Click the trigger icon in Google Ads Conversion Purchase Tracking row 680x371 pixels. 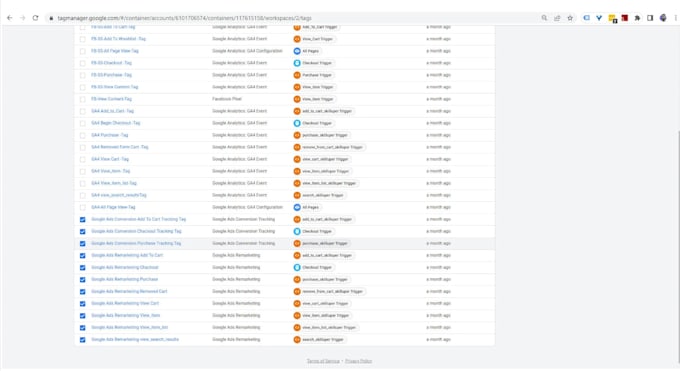(x=297, y=243)
